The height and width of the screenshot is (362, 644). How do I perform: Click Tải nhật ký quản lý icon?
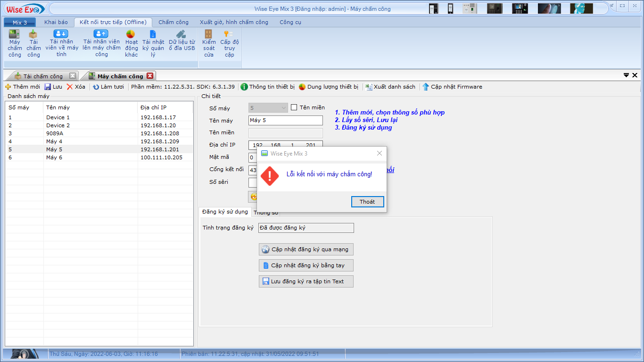point(153,34)
